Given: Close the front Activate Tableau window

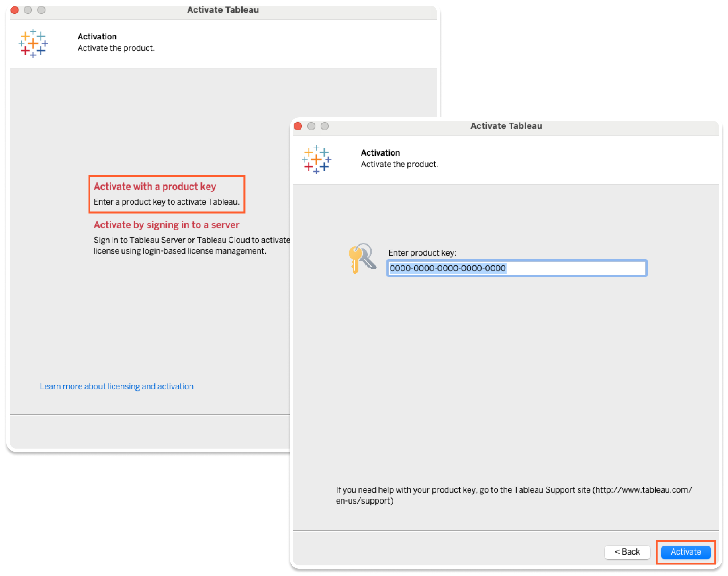Looking at the screenshot, I should pyautogui.click(x=298, y=126).
